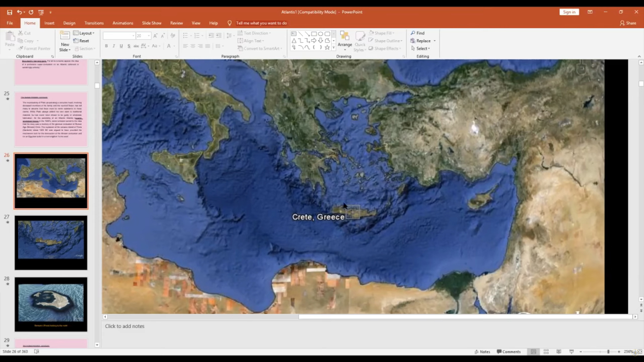Toggle Italic text formatting
Image resolution: width=644 pixels, height=362 pixels.
click(114, 46)
